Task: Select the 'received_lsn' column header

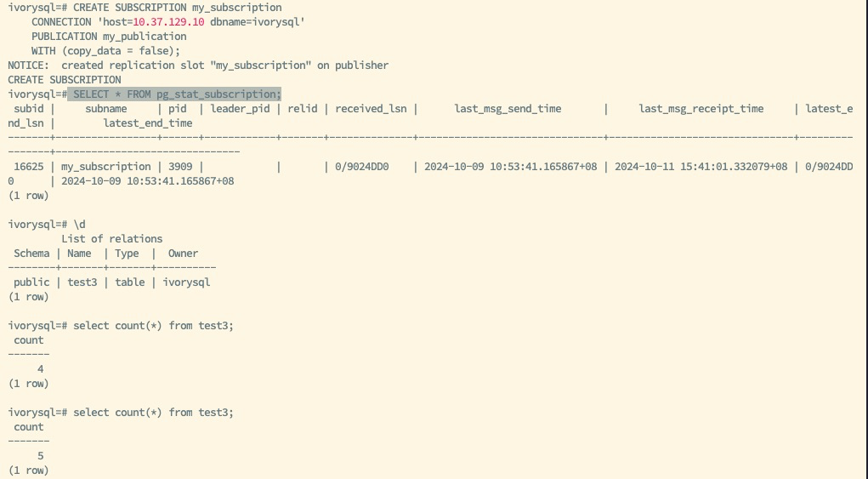Action: [371, 109]
